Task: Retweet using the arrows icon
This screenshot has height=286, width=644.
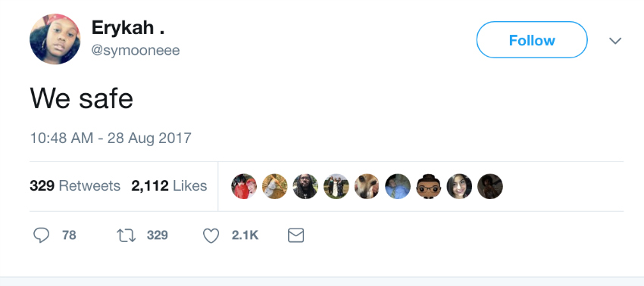Action: tap(126, 235)
